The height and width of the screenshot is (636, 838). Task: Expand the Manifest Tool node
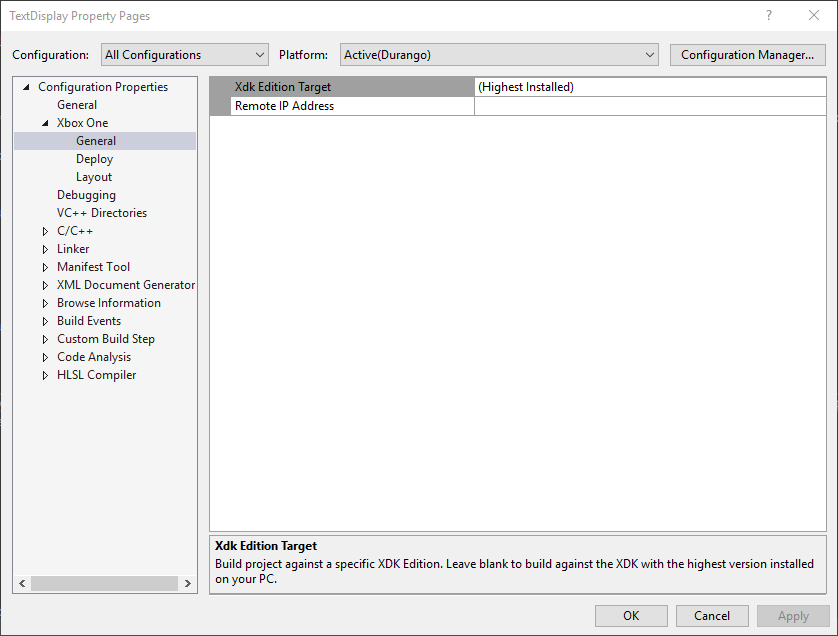(x=45, y=267)
